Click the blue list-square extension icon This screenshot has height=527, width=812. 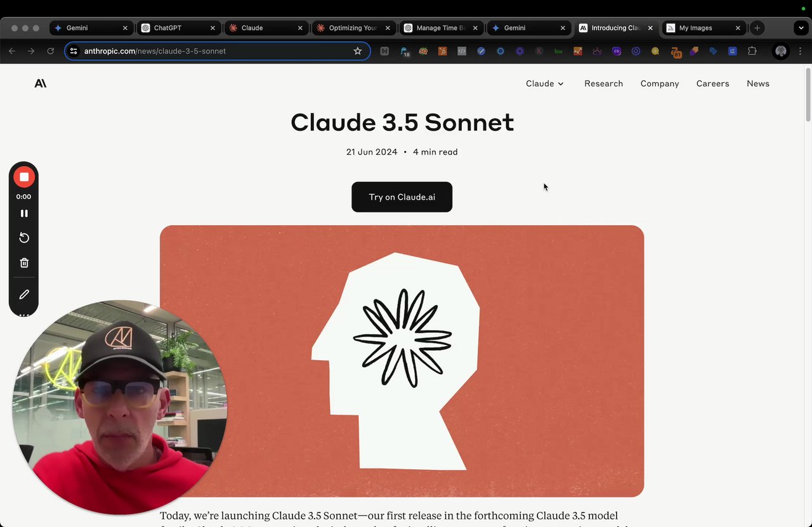pos(733,51)
